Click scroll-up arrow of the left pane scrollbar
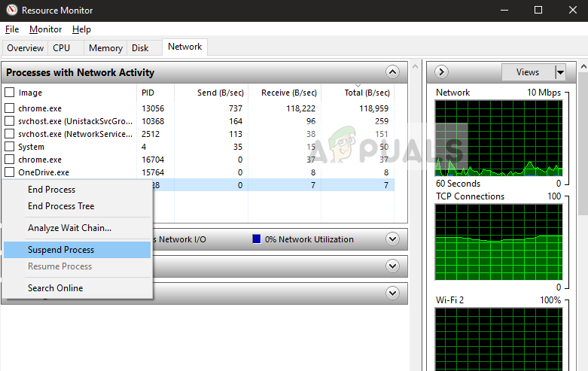588x371 pixels. pyautogui.click(x=415, y=66)
